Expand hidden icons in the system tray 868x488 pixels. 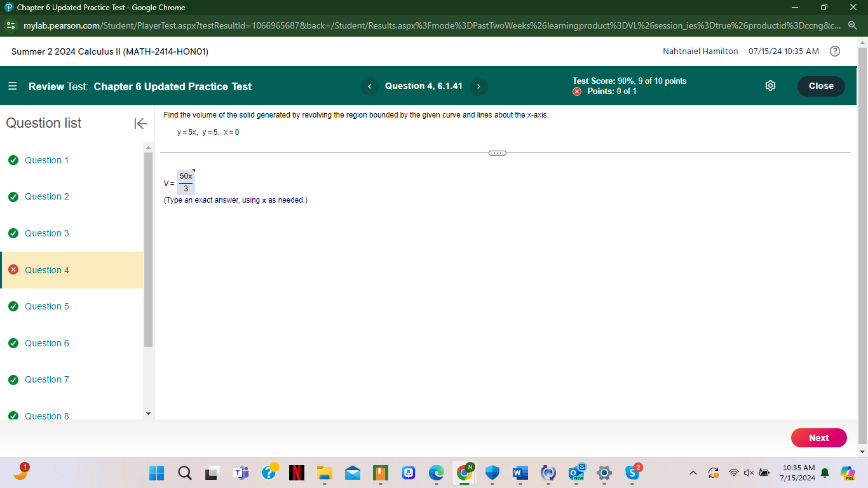(x=693, y=473)
